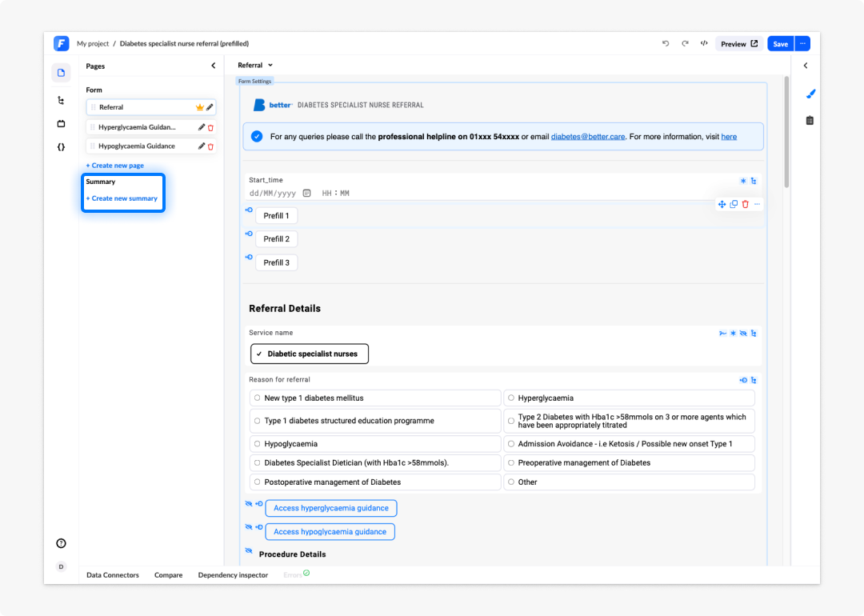Toggle hidden eye icon on Service name
Screen dimensions: 864x616
pos(743,334)
